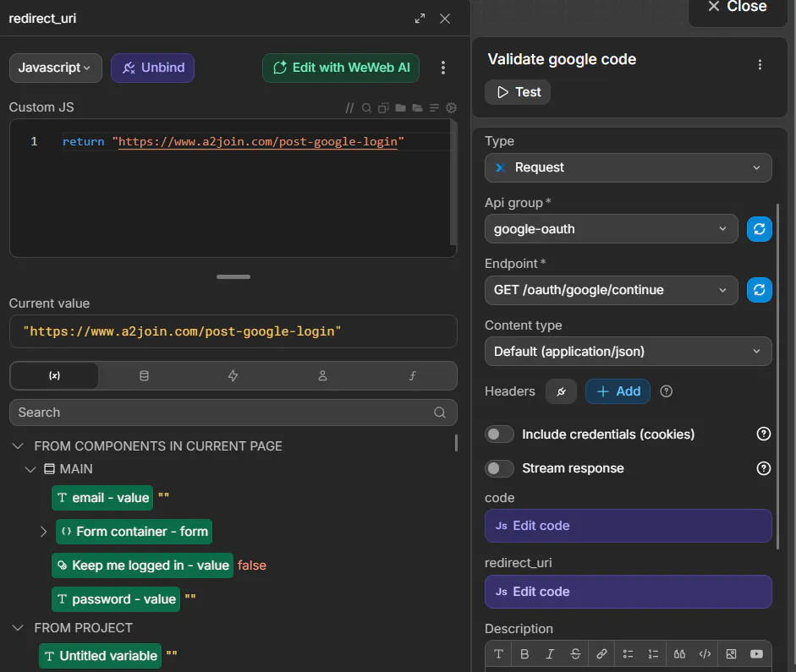Open the Type Request dropdown
Image resolution: width=796 pixels, height=672 pixels.
point(628,167)
